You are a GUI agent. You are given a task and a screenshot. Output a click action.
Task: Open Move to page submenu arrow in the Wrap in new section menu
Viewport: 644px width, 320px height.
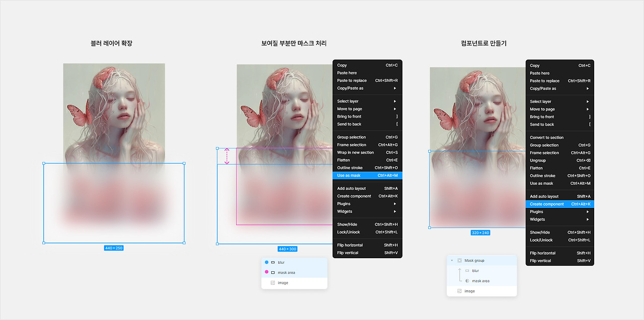point(395,109)
